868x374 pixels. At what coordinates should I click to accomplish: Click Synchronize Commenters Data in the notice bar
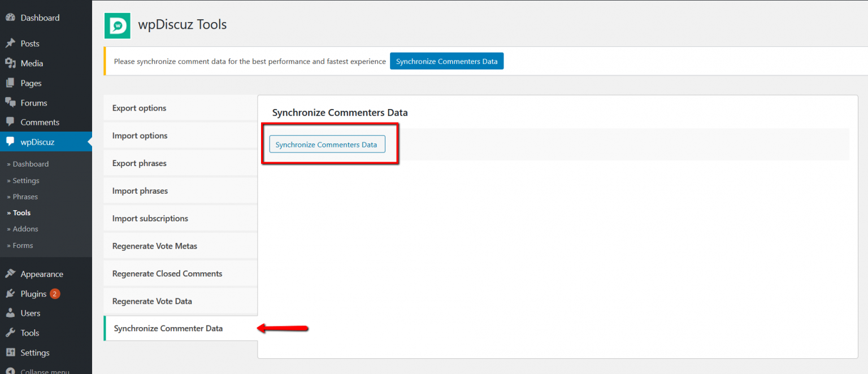(x=446, y=61)
